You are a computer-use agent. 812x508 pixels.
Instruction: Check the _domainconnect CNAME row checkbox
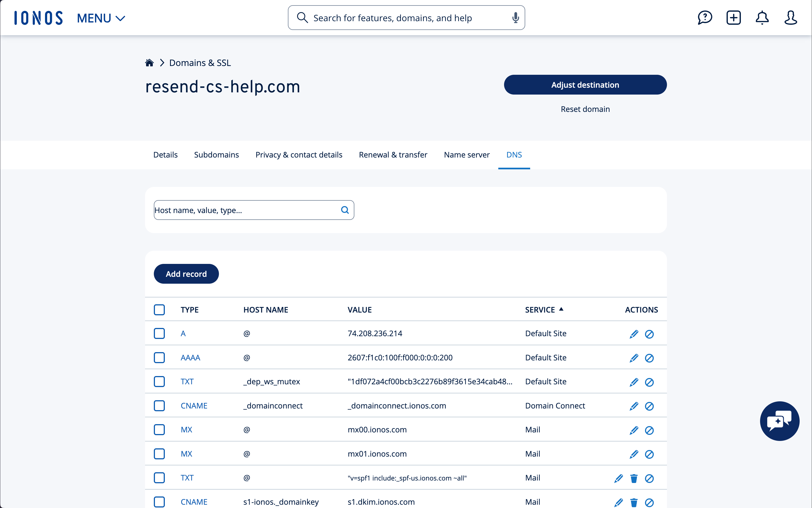tap(159, 405)
